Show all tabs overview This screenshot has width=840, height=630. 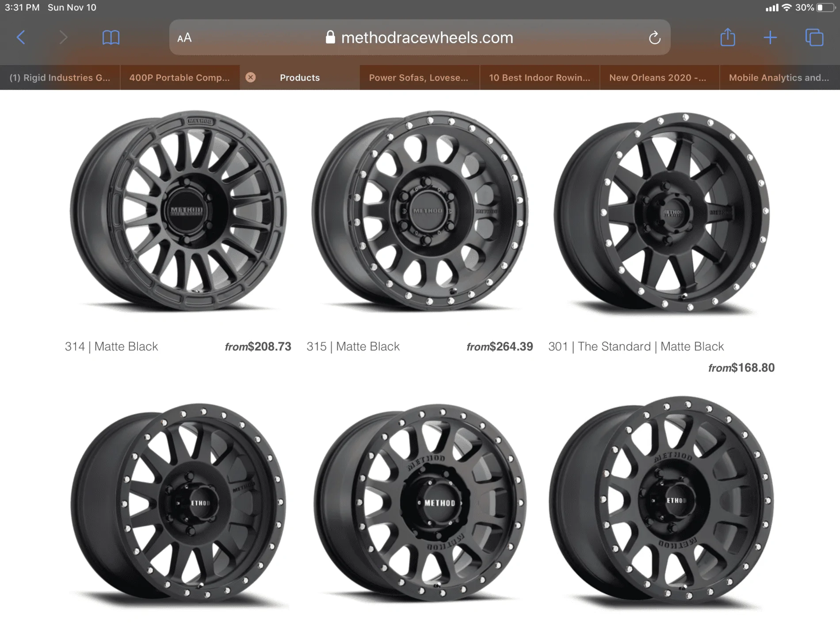pyautogui.click(x=814, y=37)
